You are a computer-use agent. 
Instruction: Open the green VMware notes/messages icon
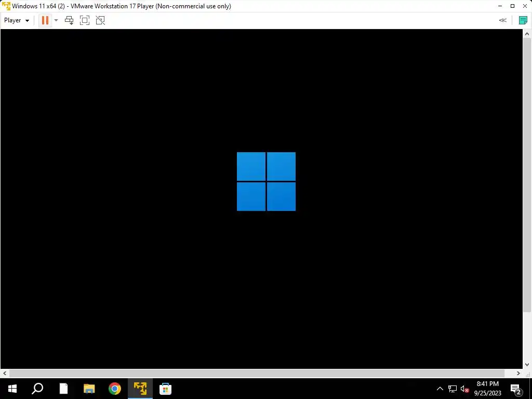pos(523,20)
